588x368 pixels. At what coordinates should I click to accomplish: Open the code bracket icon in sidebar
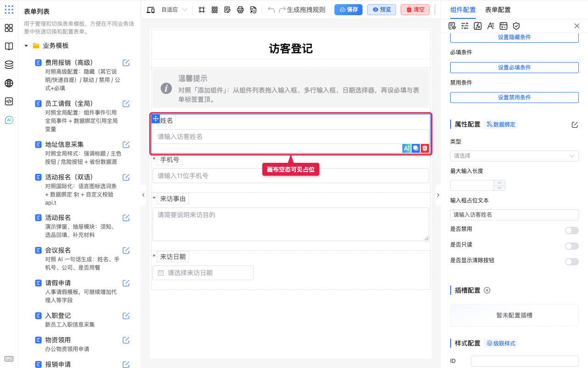(x=9, y=102)
